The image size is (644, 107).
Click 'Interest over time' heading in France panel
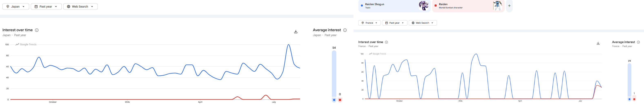coord(370,42)
